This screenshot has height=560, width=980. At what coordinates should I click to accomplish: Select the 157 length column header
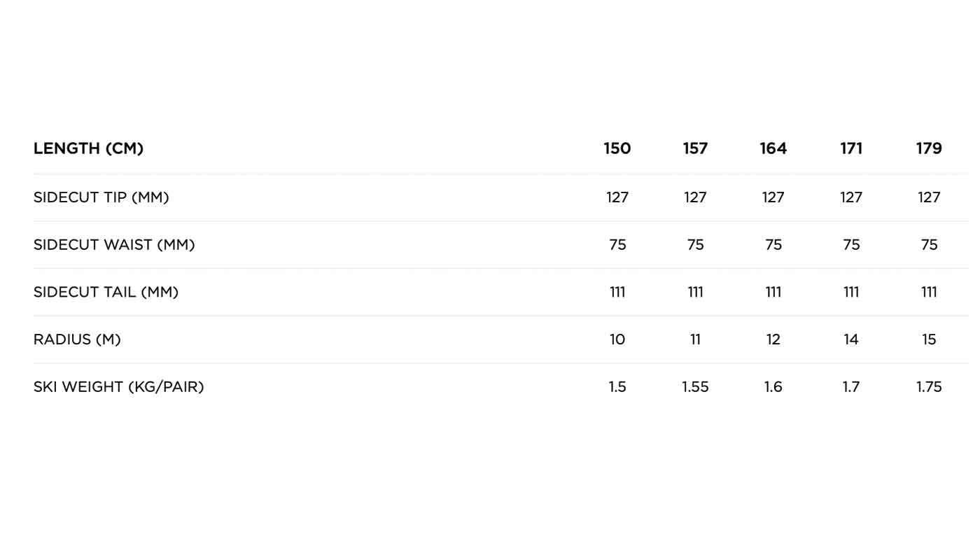(x=695, y=148)
